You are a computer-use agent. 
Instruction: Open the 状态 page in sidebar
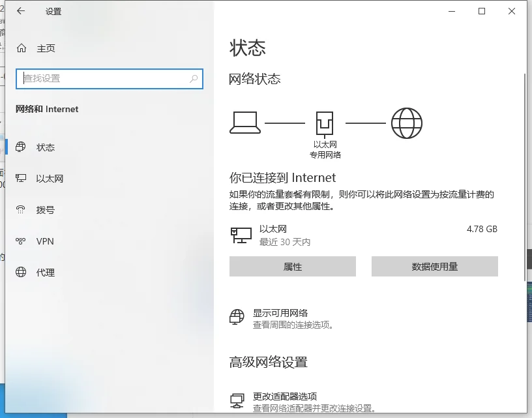pyautogui.click(x=46, y=147)
